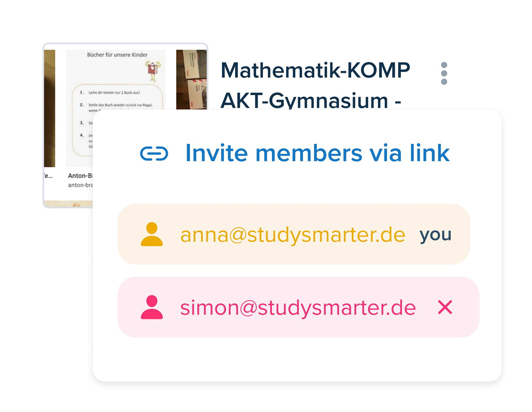
Task: Remove simon@studysmarter.de with the X icon
Action: tap(445, 307)
